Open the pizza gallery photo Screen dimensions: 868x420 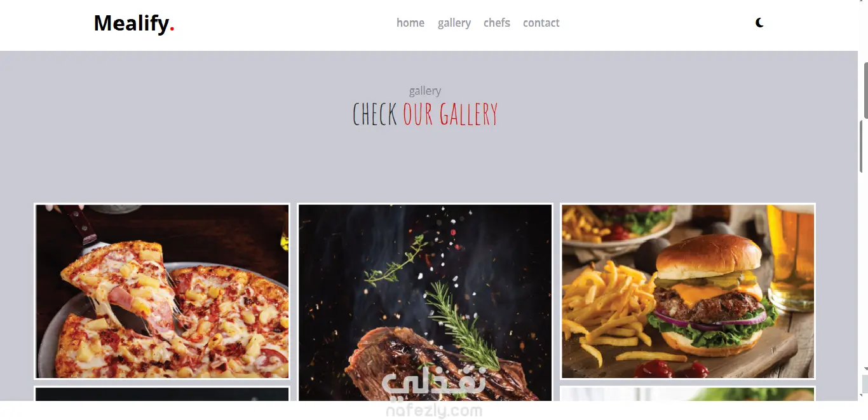tap(162, 291)
